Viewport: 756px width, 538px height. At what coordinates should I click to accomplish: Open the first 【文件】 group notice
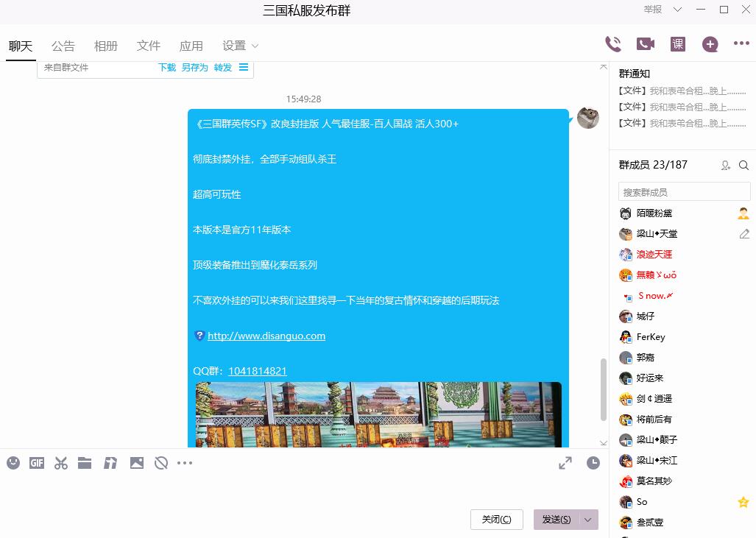click(x=682, y=91)
